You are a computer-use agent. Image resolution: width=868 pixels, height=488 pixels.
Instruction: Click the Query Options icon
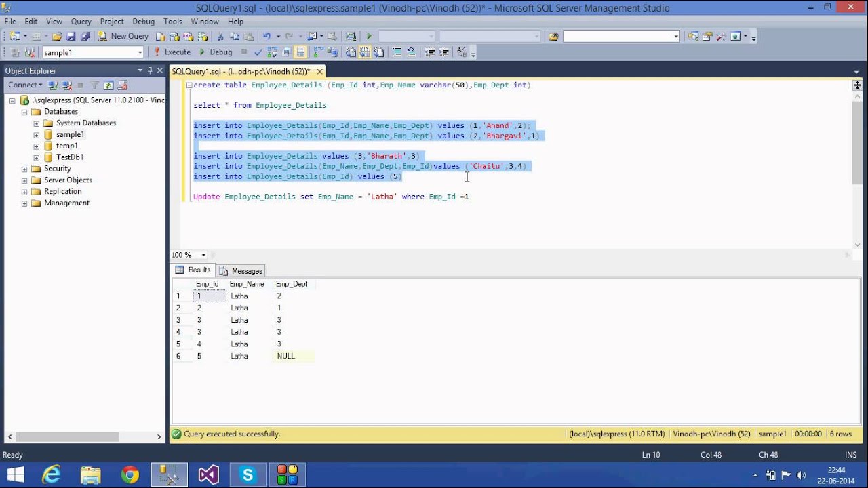click(x=286, y=52)
